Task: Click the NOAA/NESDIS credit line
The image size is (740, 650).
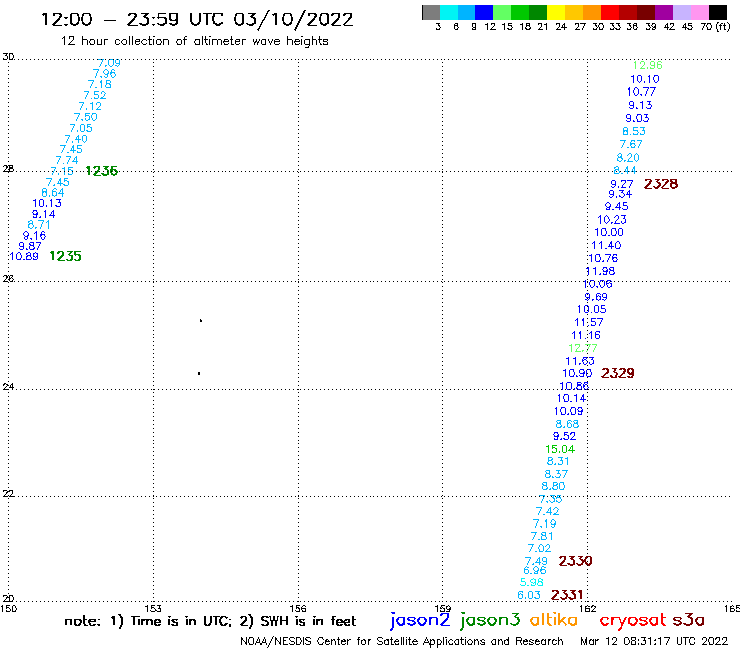Action: tap(402, 641)
